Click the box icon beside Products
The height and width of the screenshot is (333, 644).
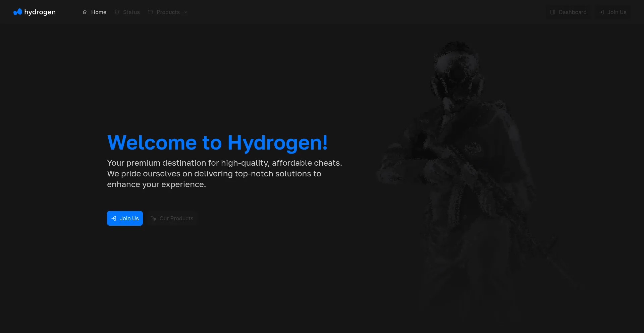(150, 12)
